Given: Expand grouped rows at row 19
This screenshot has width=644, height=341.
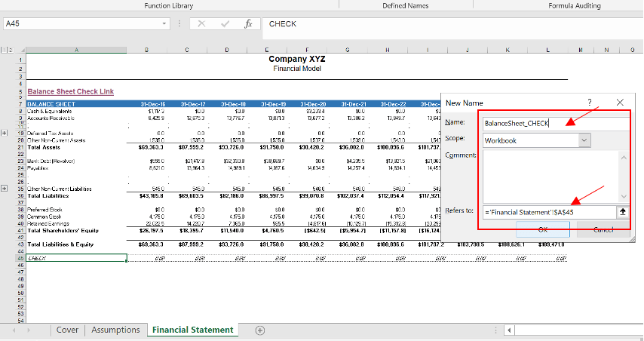Looking at the screenshot, I should click(x=5, y=133).
